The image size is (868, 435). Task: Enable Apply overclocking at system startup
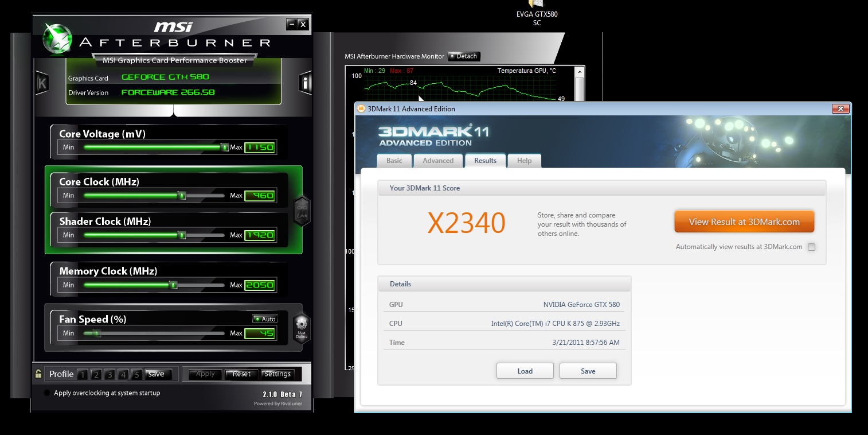[x=47, y=393]
